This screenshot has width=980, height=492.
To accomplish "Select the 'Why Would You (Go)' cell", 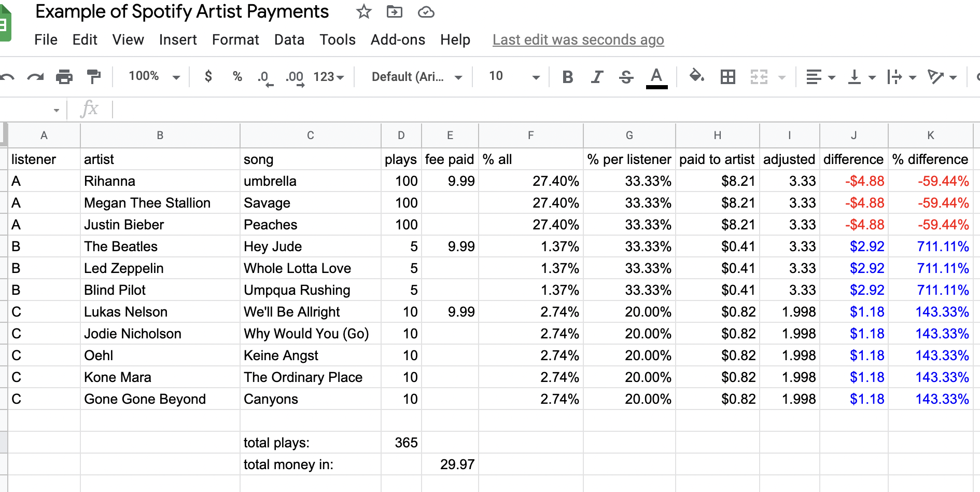I will pos(311,334).
